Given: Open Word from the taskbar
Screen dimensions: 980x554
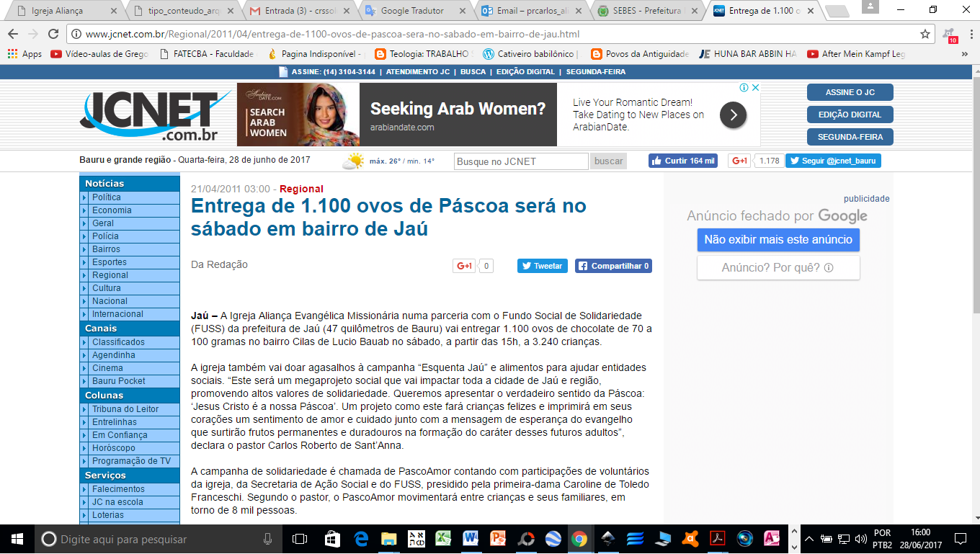Looking at the screenshot, I should pyautogui.click(x=471, y=539).
